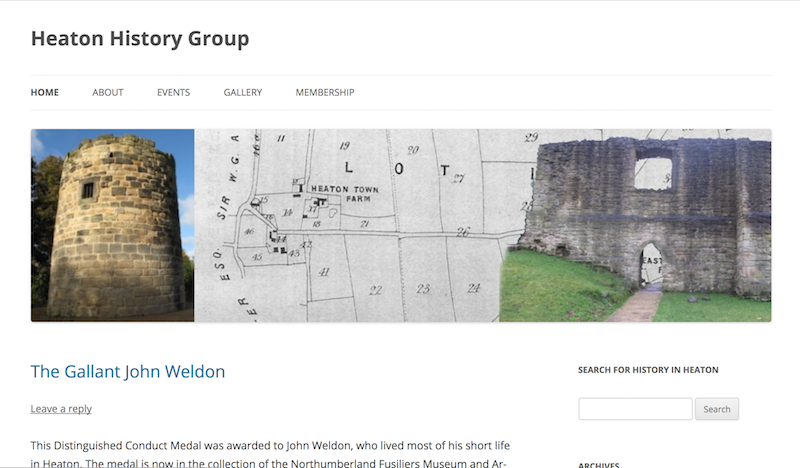Image resolution: width=800 pixels, height=468 pixels.
Task: Click the Archives sidebar heading
Action: tap(598, 464)
